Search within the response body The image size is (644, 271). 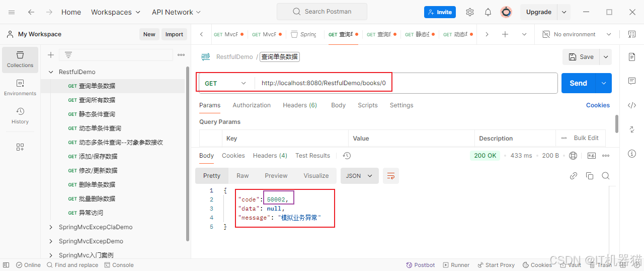click(606, 176)
